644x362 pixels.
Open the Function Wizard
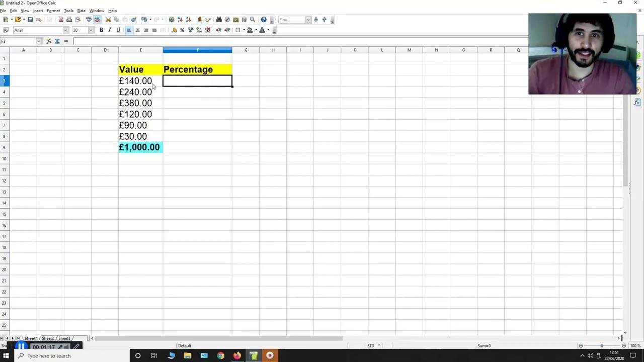[49, 41]
